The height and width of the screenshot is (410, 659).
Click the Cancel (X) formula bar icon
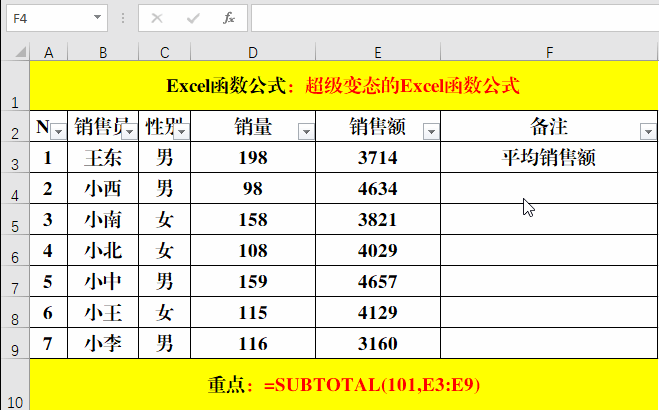[x=157, y=18]
